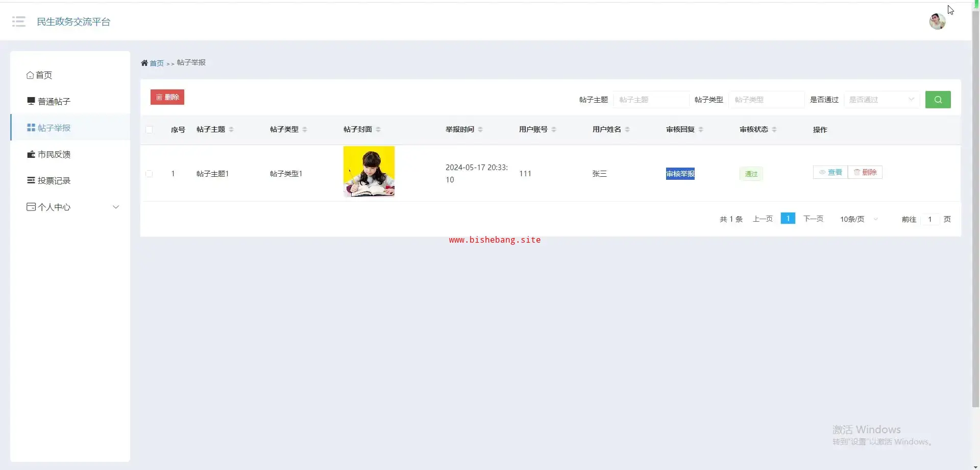This screenshot has width=980, height=470.
Task: Sort by 审核状态 column arrows
Action: click(x=774, y=129)
